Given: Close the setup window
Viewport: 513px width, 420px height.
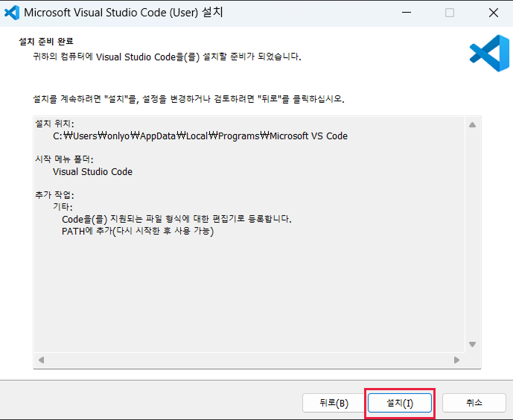Looking at the screenshot, I should pyautogui.click(x=494, y=13).
